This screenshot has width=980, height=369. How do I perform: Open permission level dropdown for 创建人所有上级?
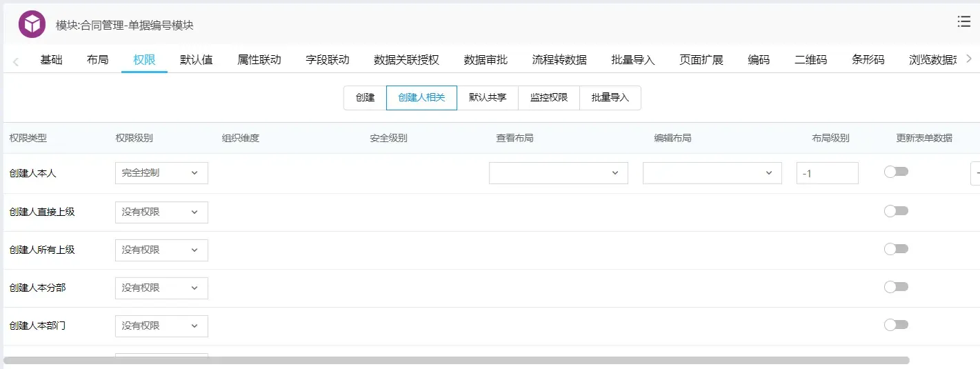pyautogui.click(x=161, y=250)
